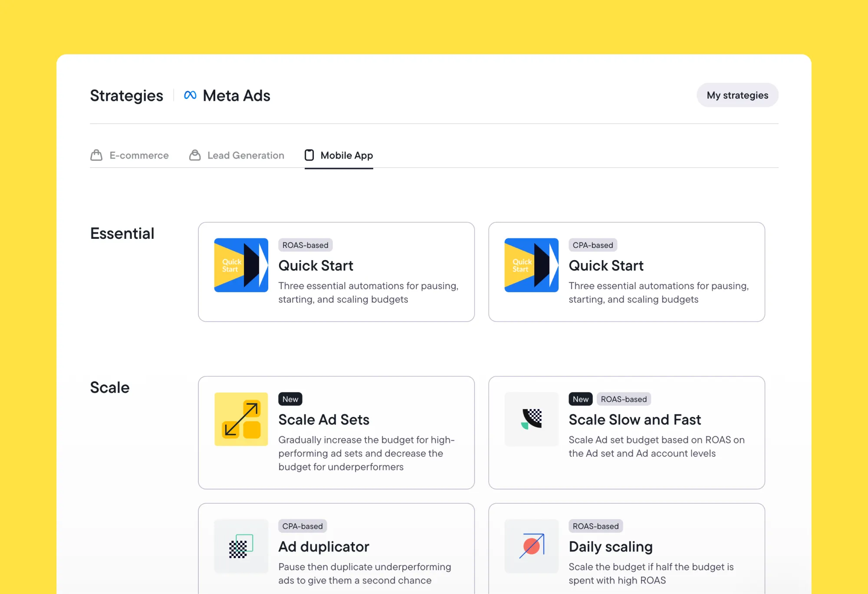Switch to the E-commerce tab

[x=139, y=155]
